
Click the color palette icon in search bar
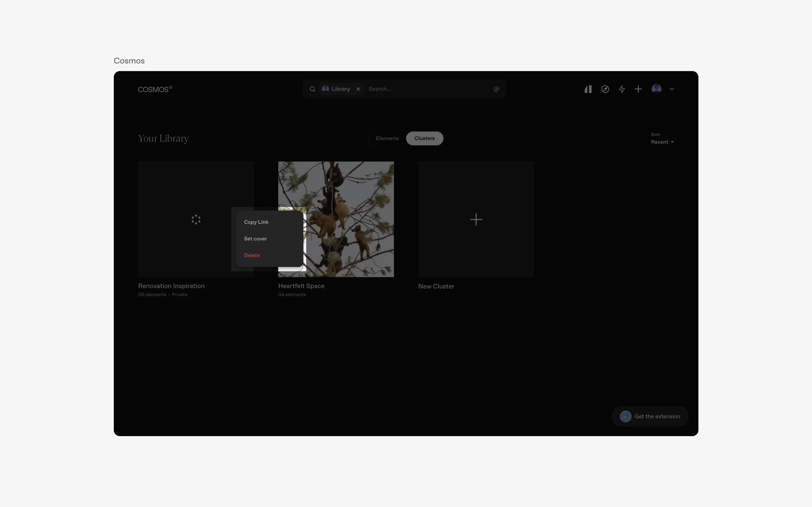click(x=496, y=89)
